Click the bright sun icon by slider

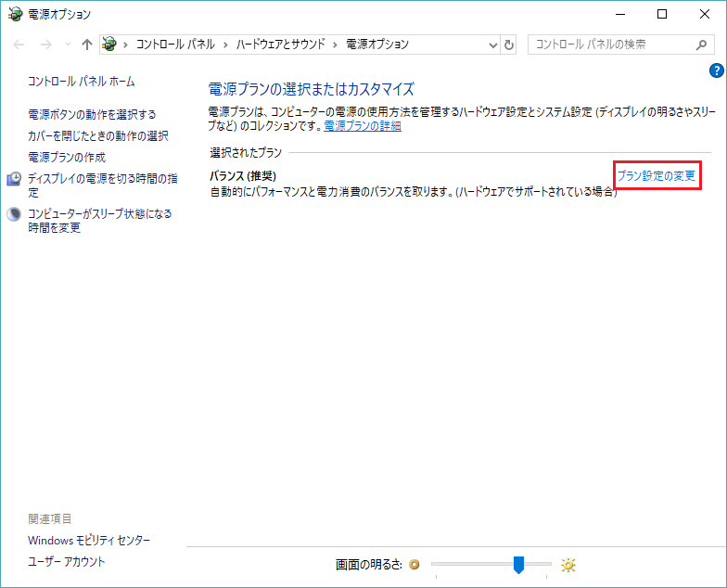pyautogui.click(x=568, y=565)
